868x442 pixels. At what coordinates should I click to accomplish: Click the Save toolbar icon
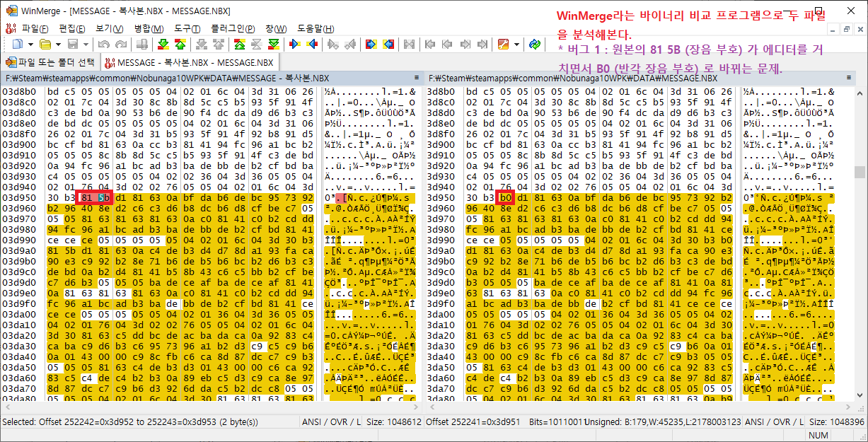pyautogui.click(x=73, y=44)
